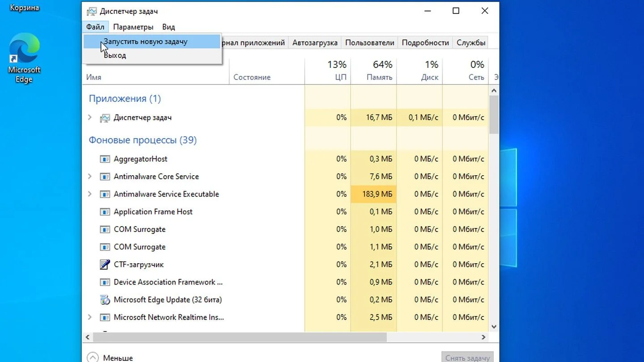
Task: Click Antimalware Core Service icon
Action: (x=105, y=177)
